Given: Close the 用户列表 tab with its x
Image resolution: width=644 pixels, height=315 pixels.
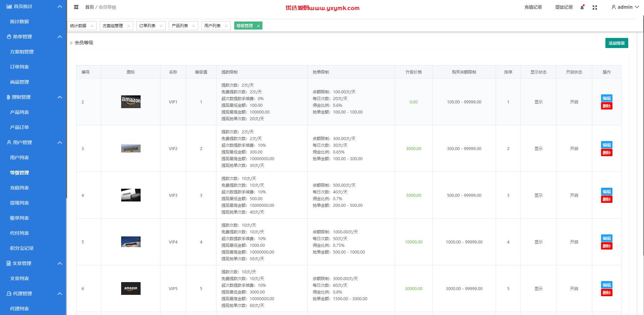Looking at the screenshot, I should point(226,26).
